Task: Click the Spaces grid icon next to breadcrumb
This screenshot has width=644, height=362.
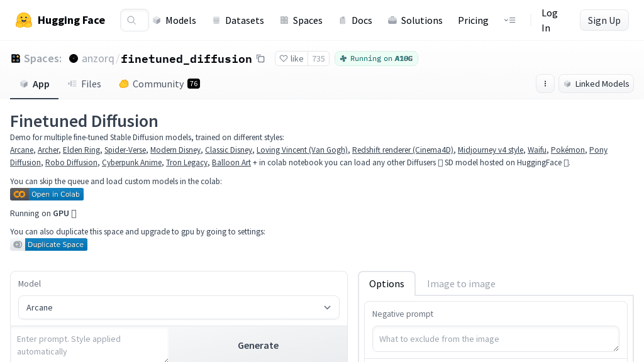Action: click(x=15, y=58)
